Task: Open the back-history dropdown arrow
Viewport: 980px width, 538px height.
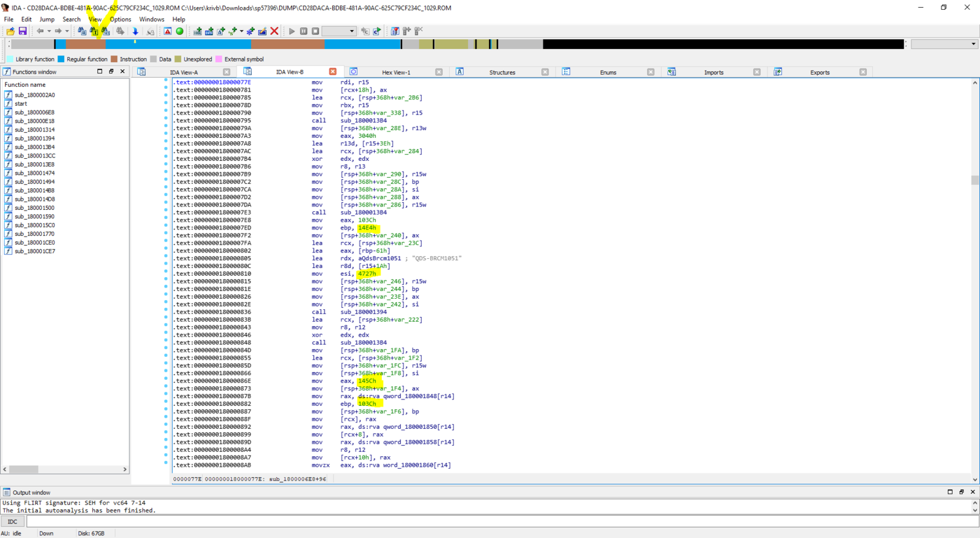Action: pos(49,31)
